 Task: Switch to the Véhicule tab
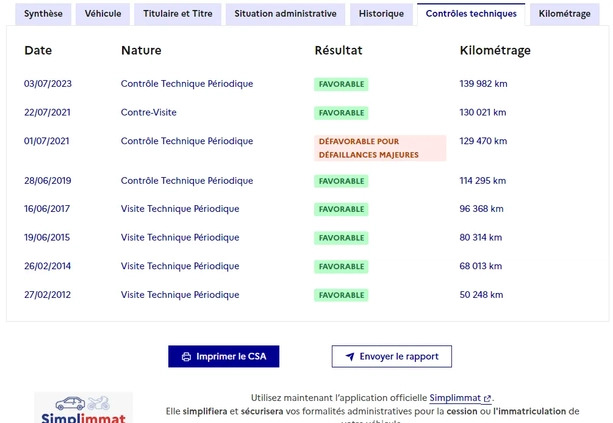point(105,14)
